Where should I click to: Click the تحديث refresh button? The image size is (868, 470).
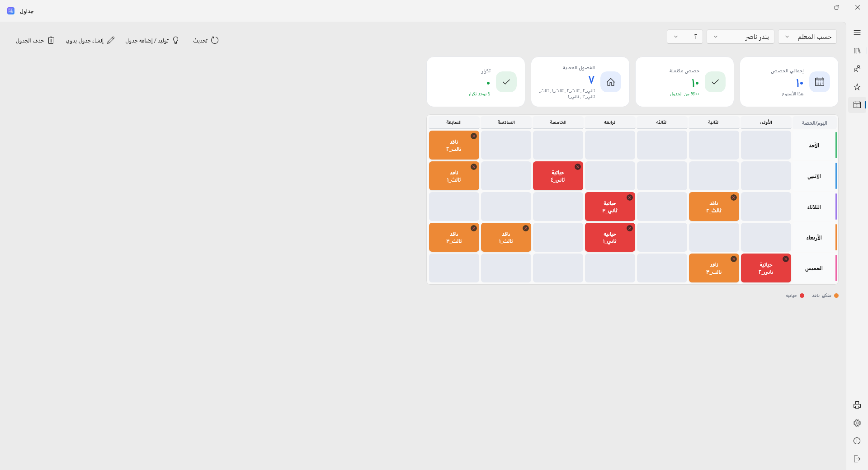tap(206, 40)
